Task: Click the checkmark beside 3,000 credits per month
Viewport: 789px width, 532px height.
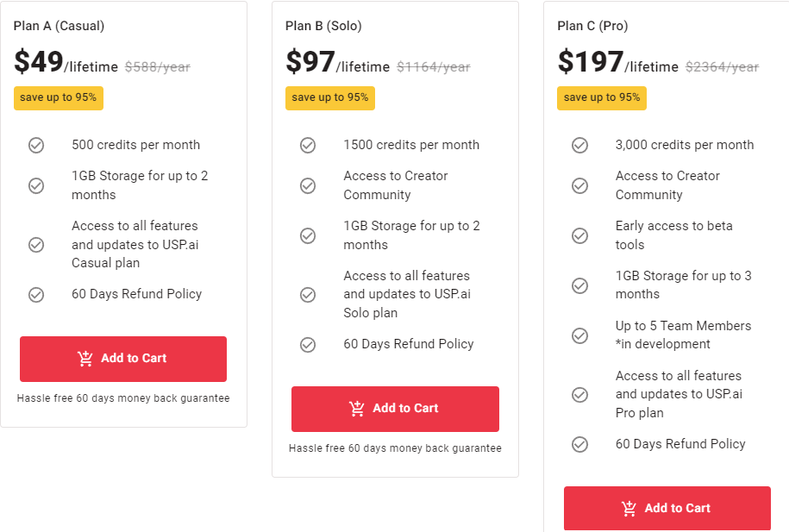Action: (x=579, y=145)
